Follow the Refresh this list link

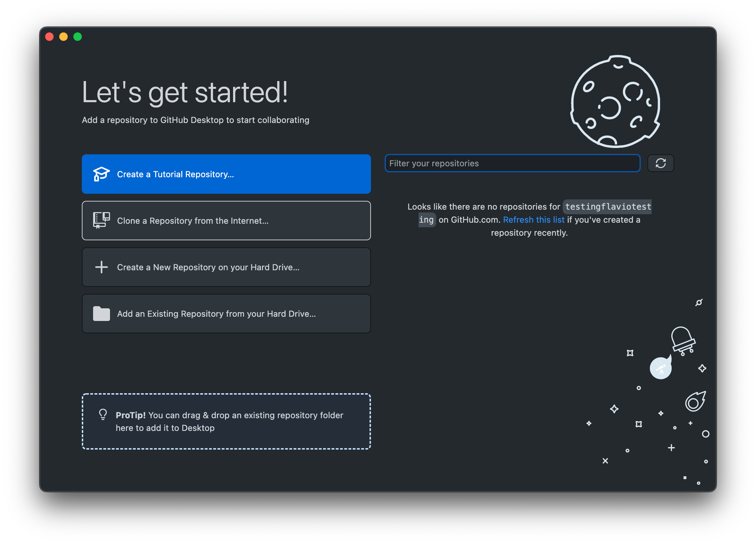click(x=534, y=220)
